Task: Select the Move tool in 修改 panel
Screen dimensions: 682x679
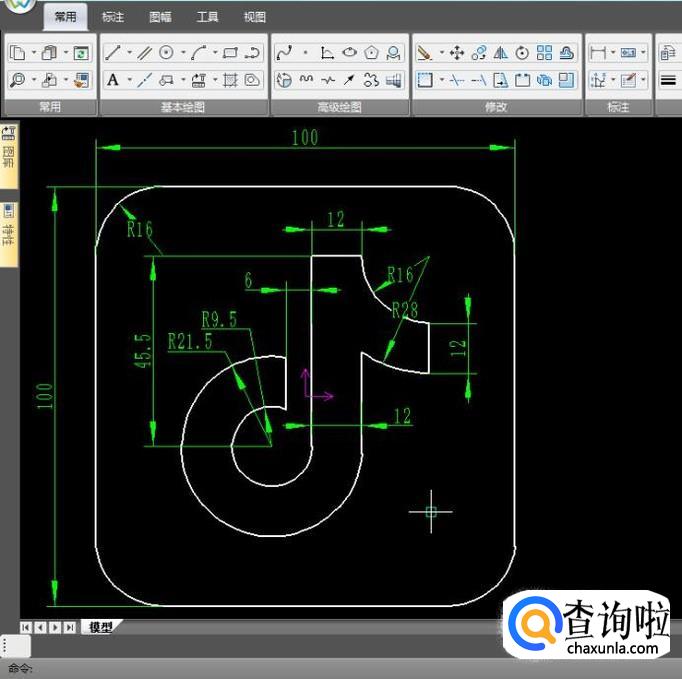Action: [457, 53]
